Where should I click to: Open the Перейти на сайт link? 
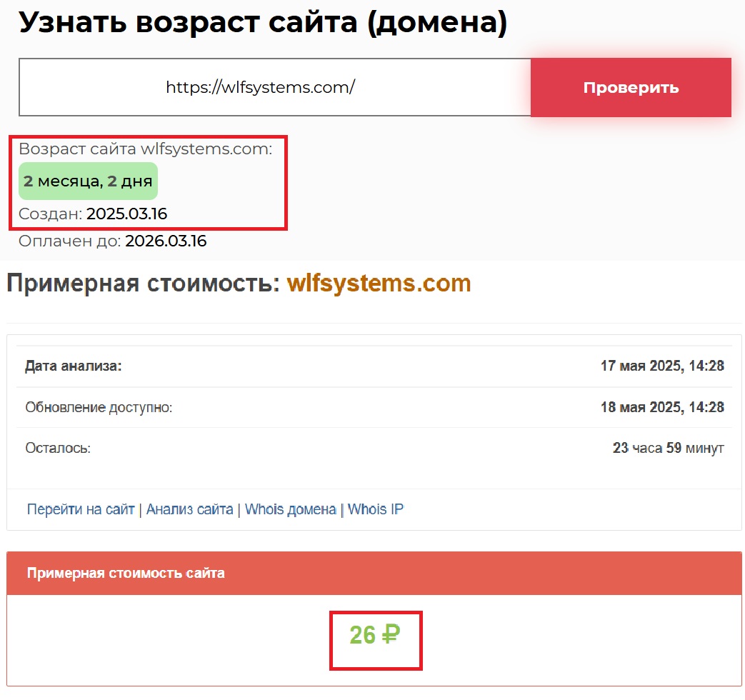coord(81,509)
